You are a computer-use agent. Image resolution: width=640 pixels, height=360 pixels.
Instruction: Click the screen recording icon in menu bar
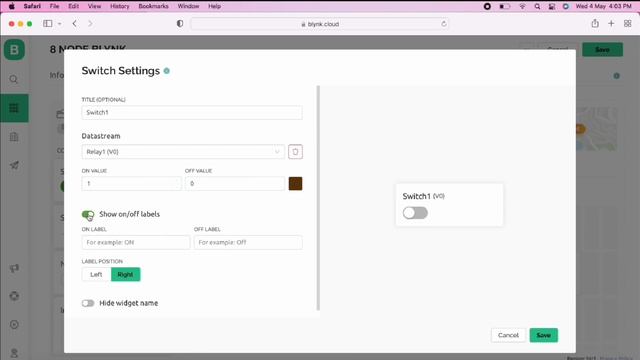(487, 6)
